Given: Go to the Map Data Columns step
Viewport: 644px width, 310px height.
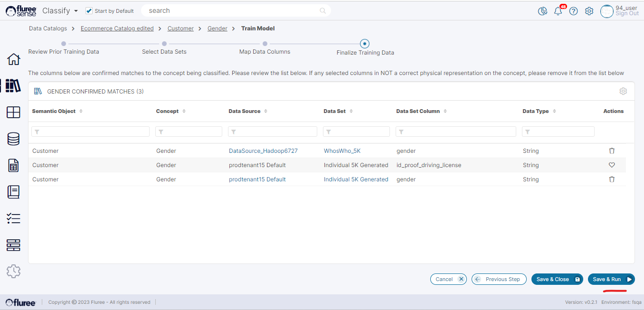Looking at the screenshot, I should click(265, 44).
